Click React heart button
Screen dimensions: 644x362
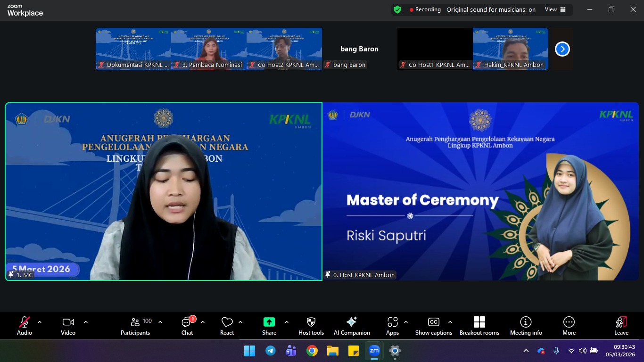[227, 326]
